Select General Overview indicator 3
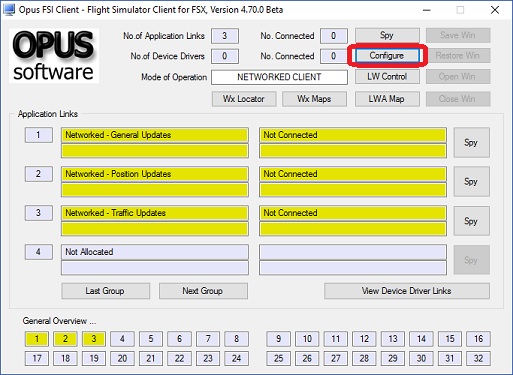The width and height of the screenshot is (513, 375). (94, 339)
